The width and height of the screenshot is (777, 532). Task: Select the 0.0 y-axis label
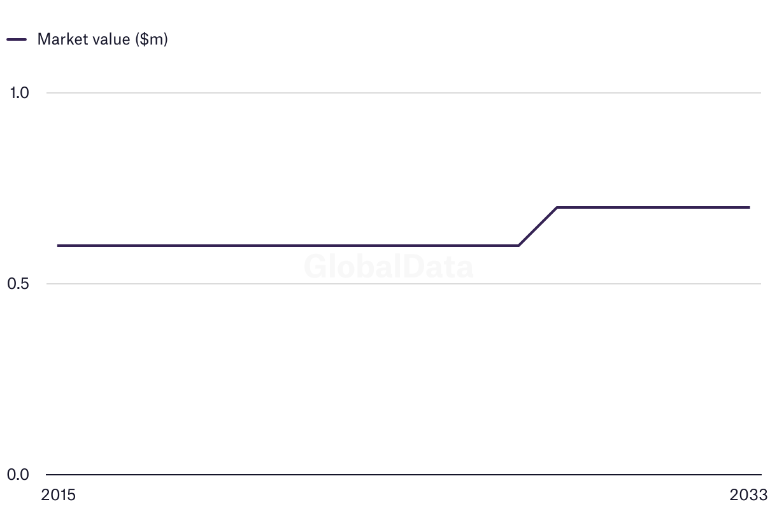point(18,475)
